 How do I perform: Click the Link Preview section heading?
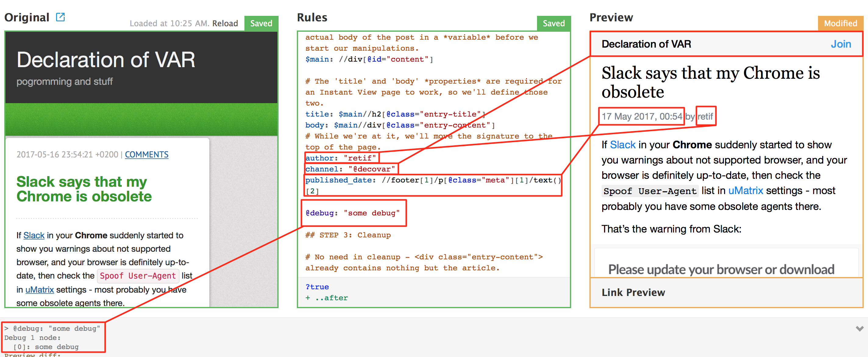[x=633, y=292]
